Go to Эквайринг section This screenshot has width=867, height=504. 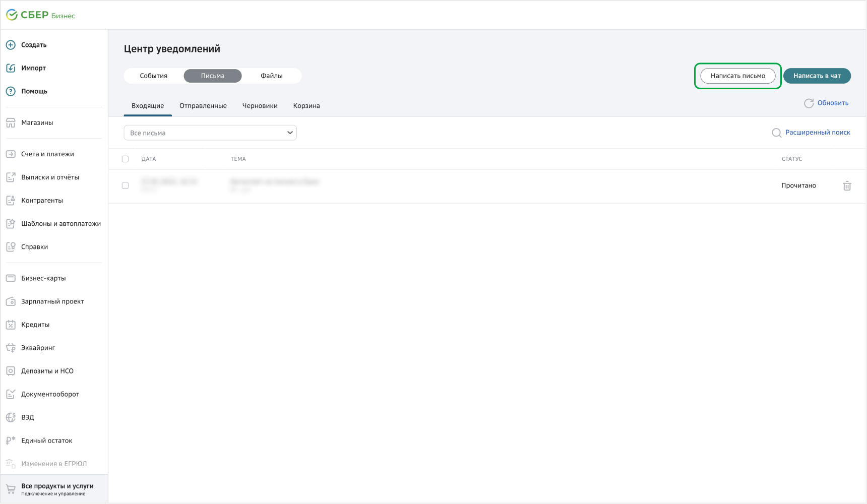[38, 348]
